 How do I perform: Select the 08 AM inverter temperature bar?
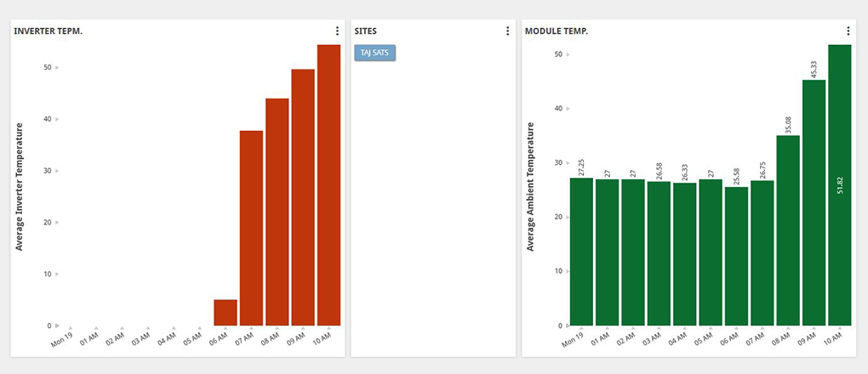(x=277, y=212)
